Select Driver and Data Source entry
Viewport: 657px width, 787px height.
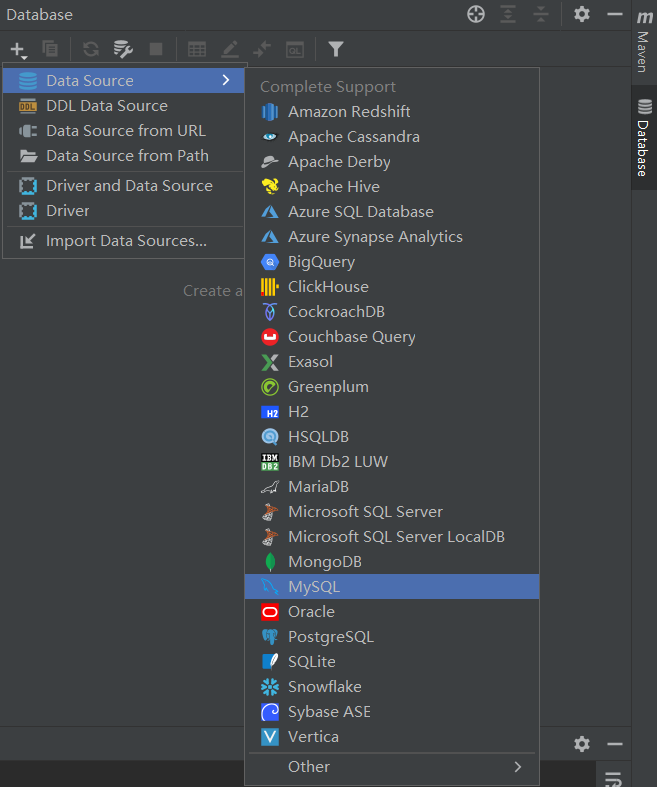tap(123, 186)
